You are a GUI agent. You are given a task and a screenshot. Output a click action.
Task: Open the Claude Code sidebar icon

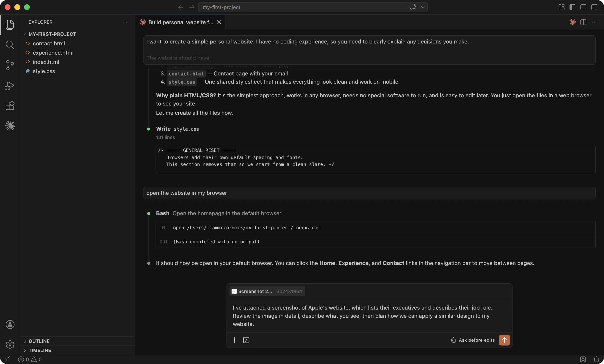point(10,126)
